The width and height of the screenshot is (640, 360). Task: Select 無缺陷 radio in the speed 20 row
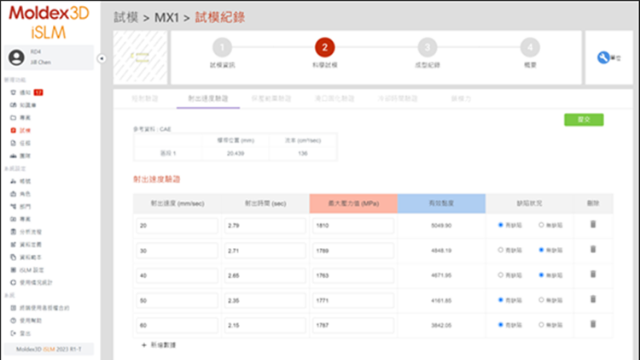(x=541, y=225)
